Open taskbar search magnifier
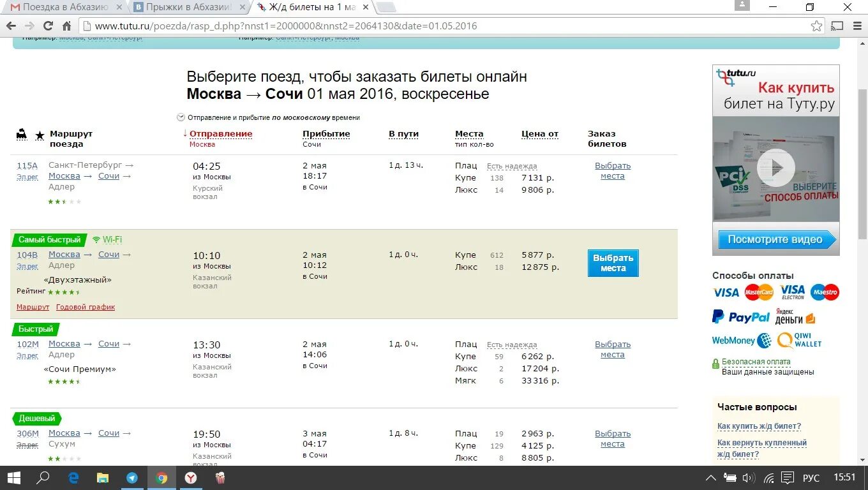This screenshot has height=490, width=868. [x=43, y=478]
